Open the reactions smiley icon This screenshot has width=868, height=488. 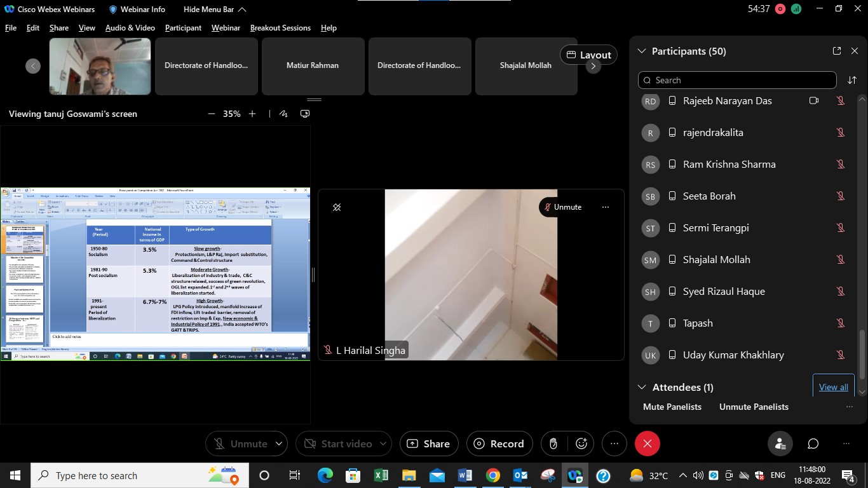(x=581, y=444)
